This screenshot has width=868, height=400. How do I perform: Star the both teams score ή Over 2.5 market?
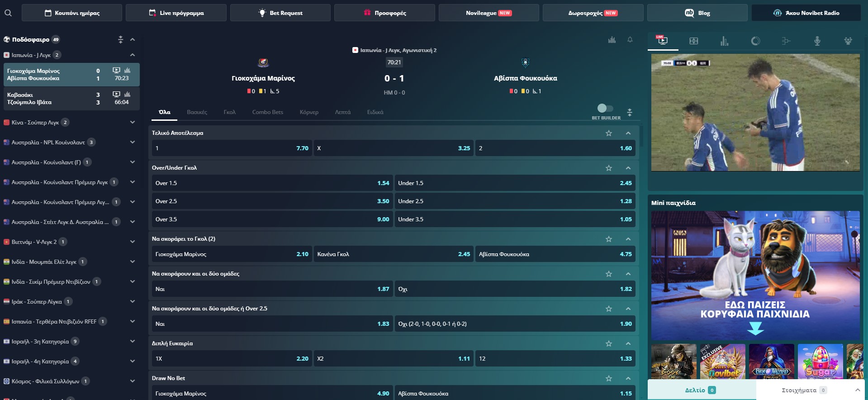point(609,309)
